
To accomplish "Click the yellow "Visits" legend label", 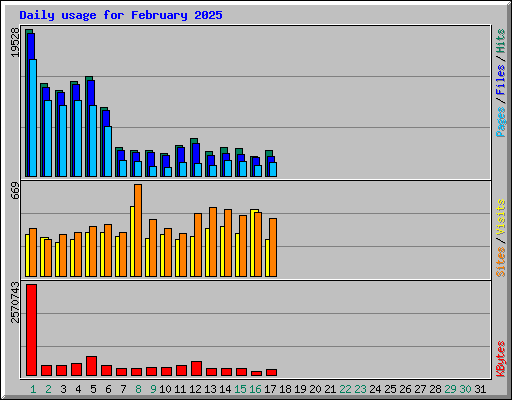I will click(x=500, y=218).
